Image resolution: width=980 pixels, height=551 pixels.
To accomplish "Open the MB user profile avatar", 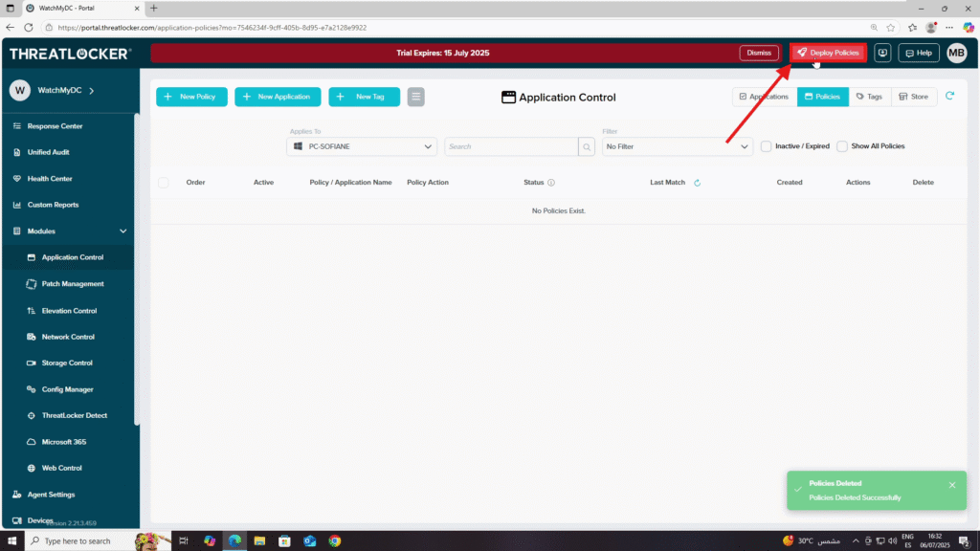I will coord(956,54).
